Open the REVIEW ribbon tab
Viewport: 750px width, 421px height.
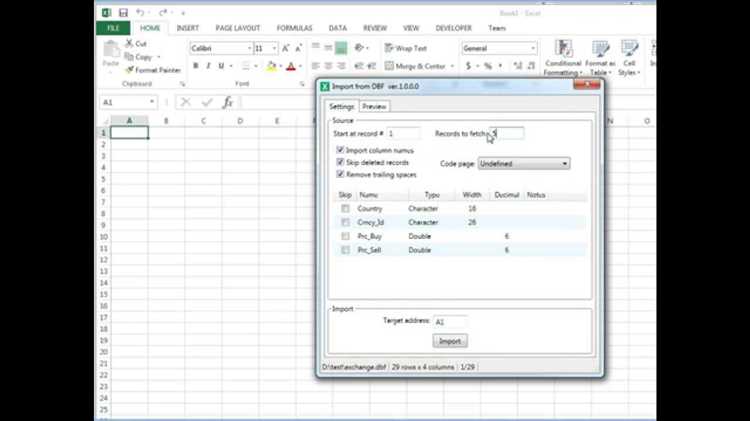click(x=375, y=28)
